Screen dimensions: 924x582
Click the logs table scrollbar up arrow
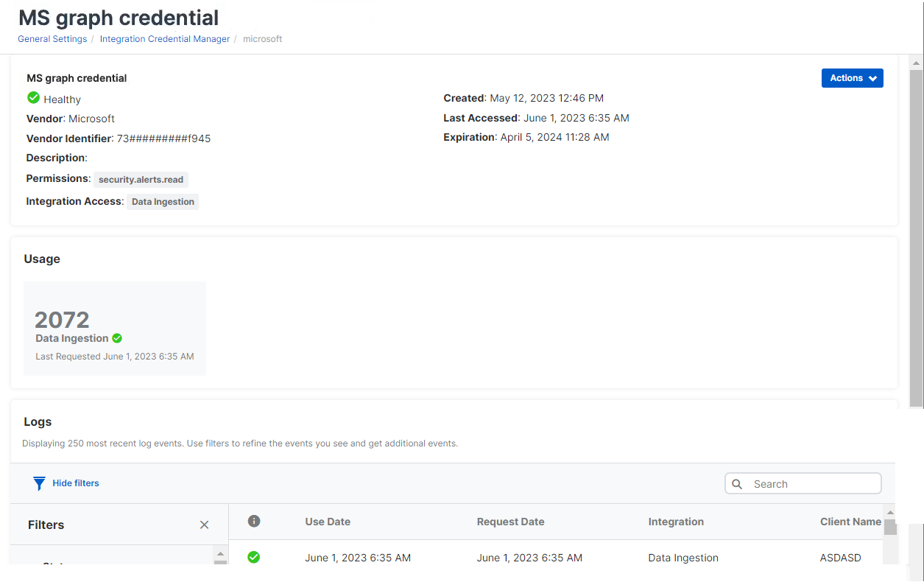[x=890, y=512]
